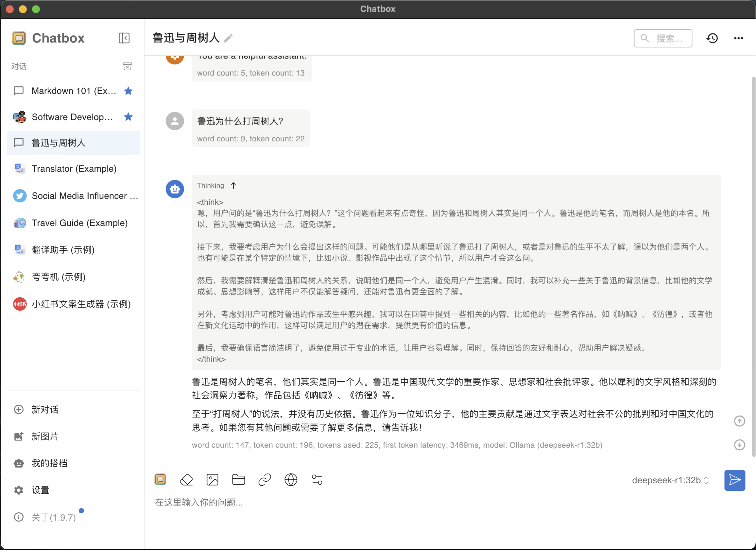Select the eraser icon to clear context
The width and height of the screenshot is (756, 550).
(x=186, y=480)
